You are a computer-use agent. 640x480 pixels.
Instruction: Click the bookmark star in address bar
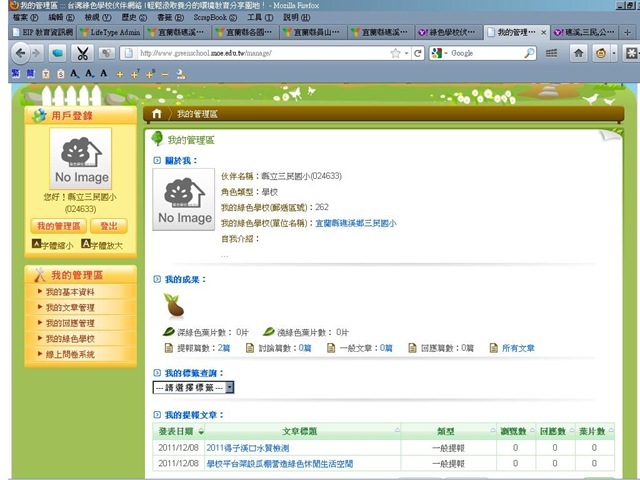(x=397, y=53)
